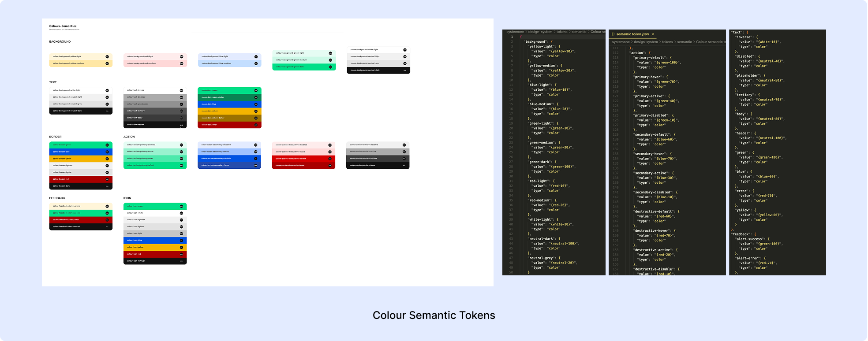868x341 pixels.
Task: Click the JSON braces icon on the file tab
Action: [x=613, y=34]
